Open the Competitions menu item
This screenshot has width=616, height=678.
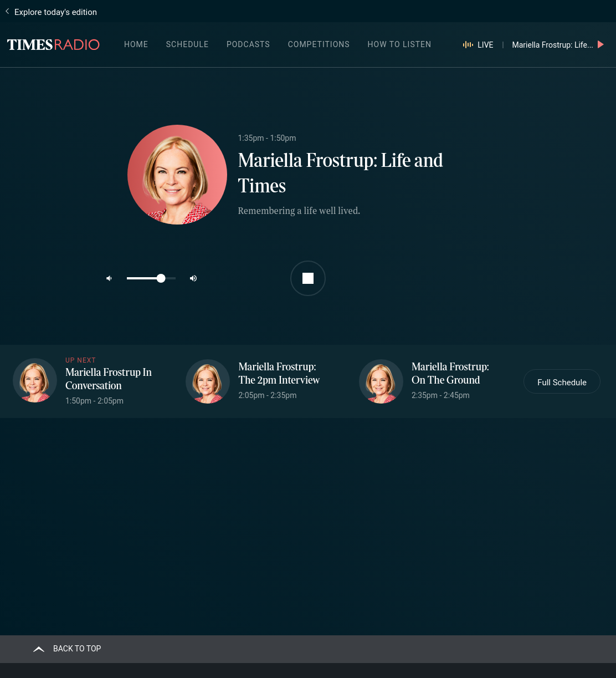319,44
